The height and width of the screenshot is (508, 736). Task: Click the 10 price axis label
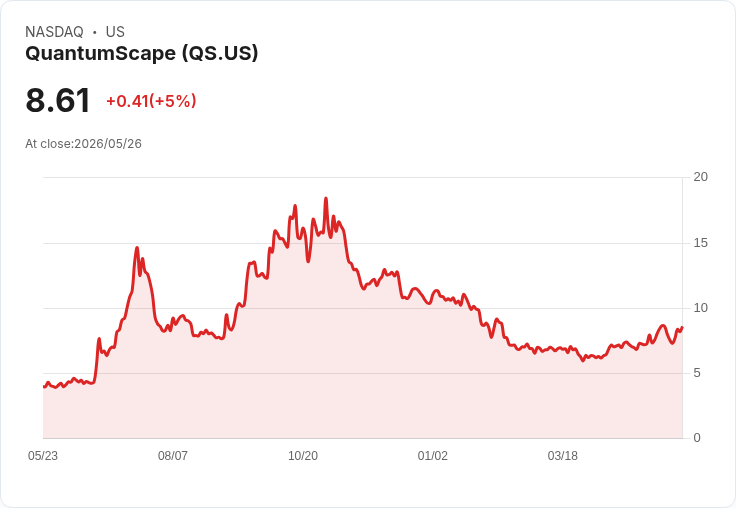pyautogui.click(x=700, y=308)
